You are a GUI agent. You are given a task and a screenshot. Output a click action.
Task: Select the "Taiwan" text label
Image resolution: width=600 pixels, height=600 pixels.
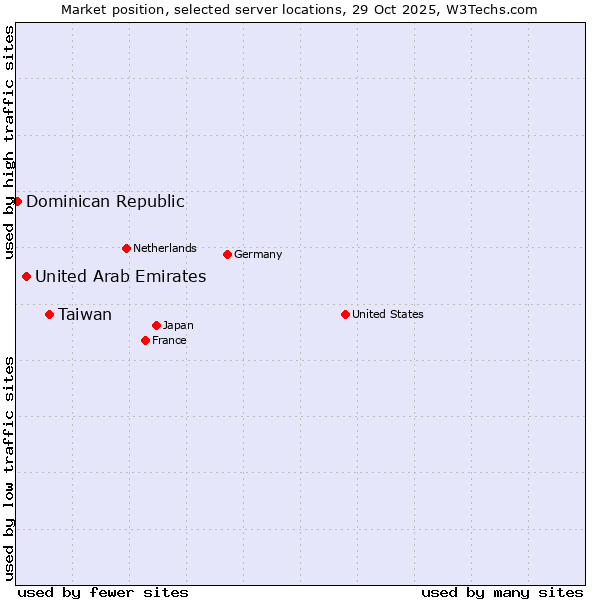(85, 314)
